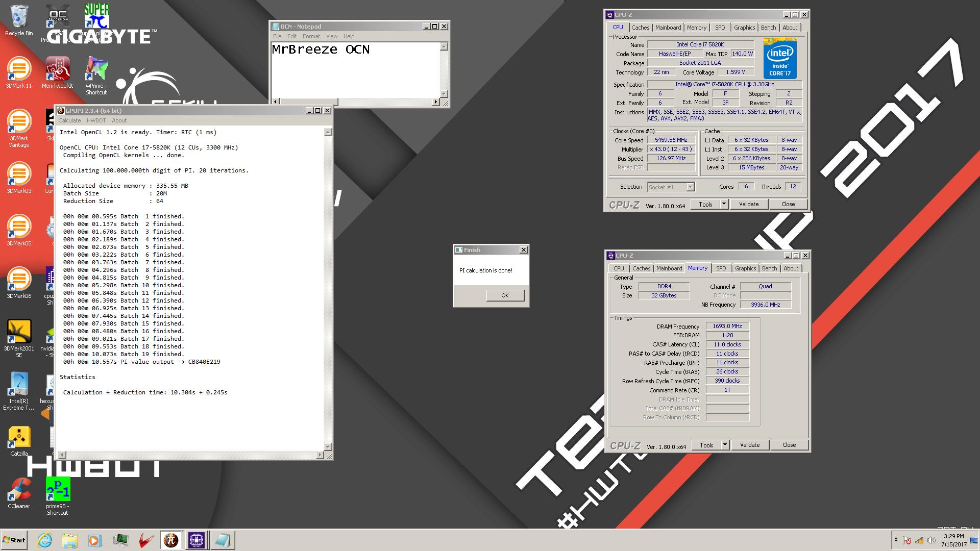Open the Calculate menu in GPUPI
This screenshot has width=980, height=551.
pos(69,120)
